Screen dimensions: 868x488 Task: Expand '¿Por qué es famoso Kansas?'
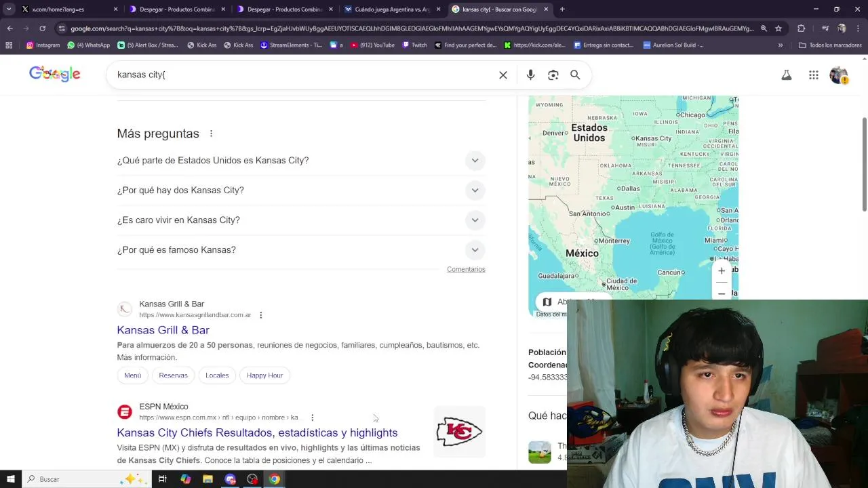click(x=301, y=250)
